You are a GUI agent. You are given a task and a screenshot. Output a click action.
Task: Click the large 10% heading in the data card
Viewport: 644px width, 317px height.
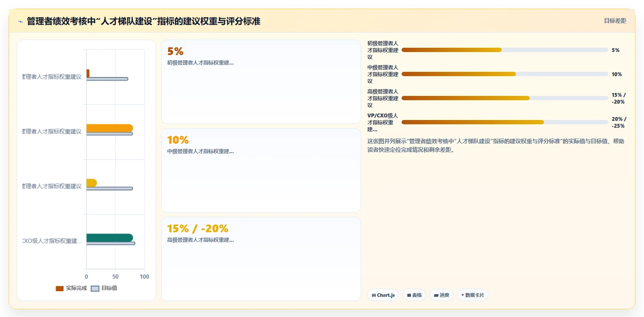[x=178, y=140]
